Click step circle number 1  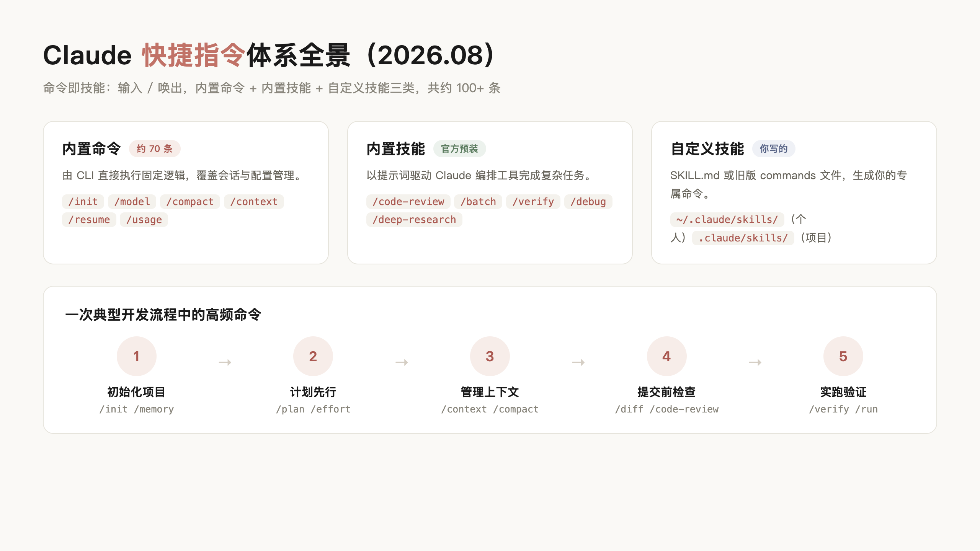[137, 356]
